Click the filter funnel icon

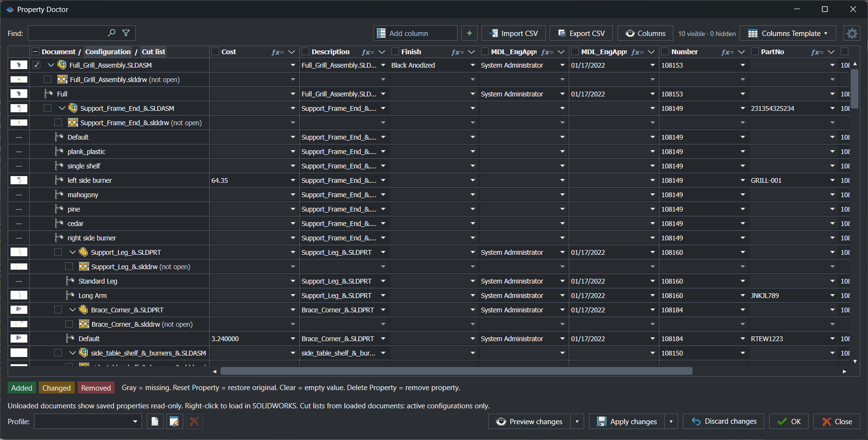click(126, 33)
